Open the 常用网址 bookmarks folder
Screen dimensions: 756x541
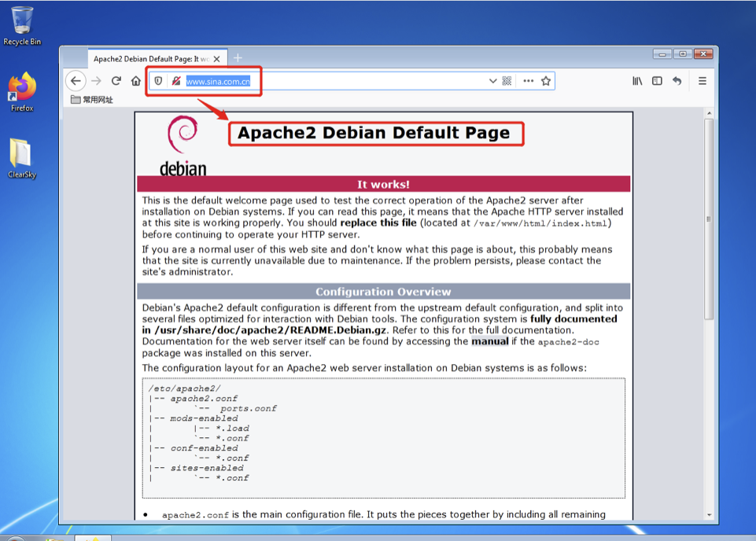pos(91,100)
